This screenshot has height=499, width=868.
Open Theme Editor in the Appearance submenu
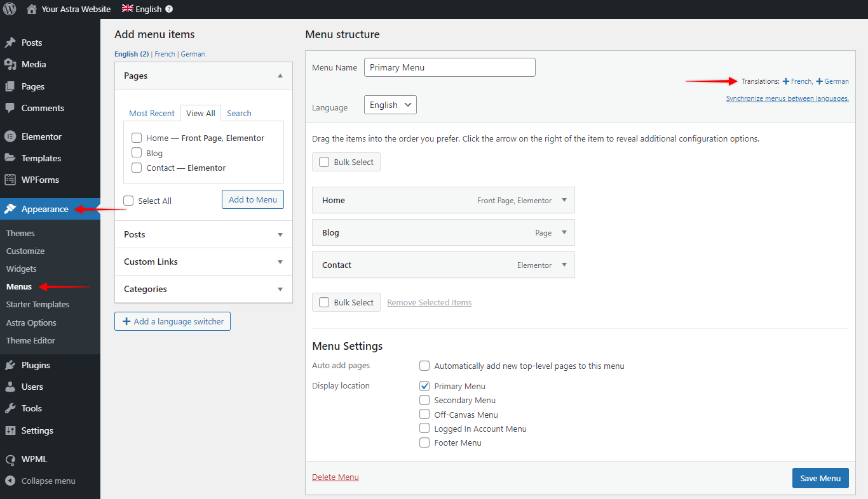coord(31,340)
